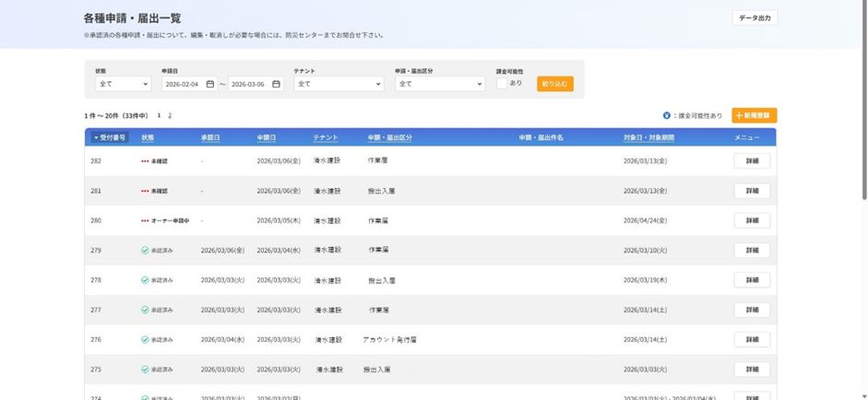Screen dimensions: 868x400
Task: Open the 申請・届出区分 filter dropdown
Action: pos(439,84)
